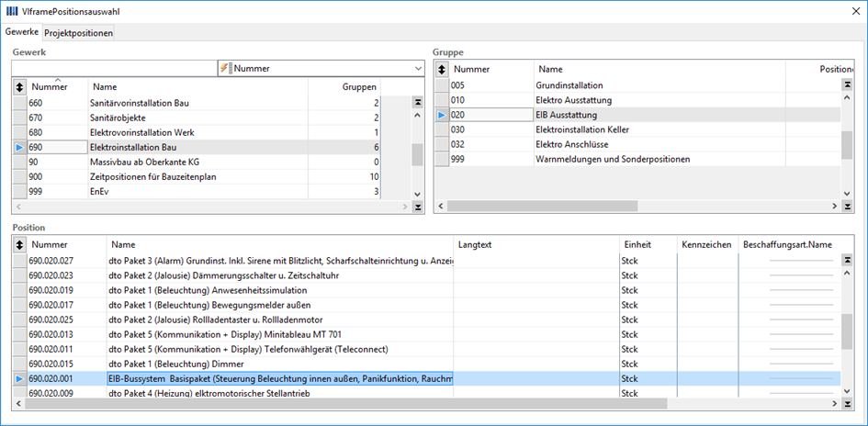Jump to top of Position list with top arrow icon
This screenshot has width=868, height=426.
point(847,260)
